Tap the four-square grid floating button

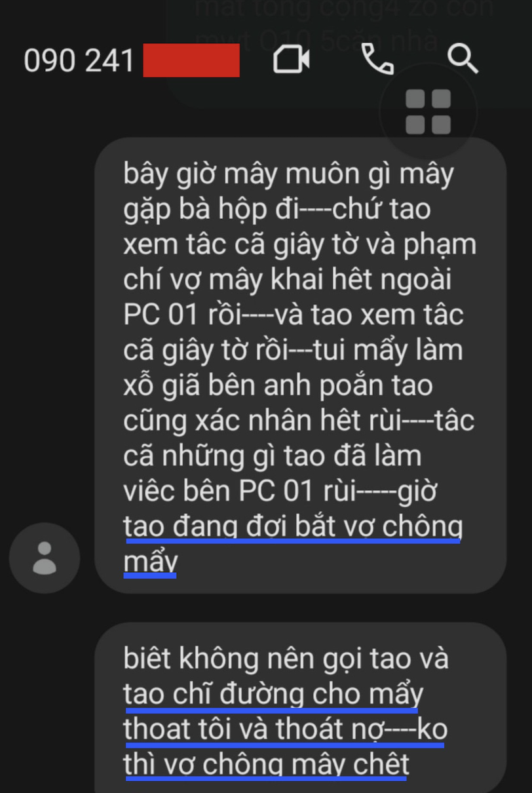click(x=428, y=111)
